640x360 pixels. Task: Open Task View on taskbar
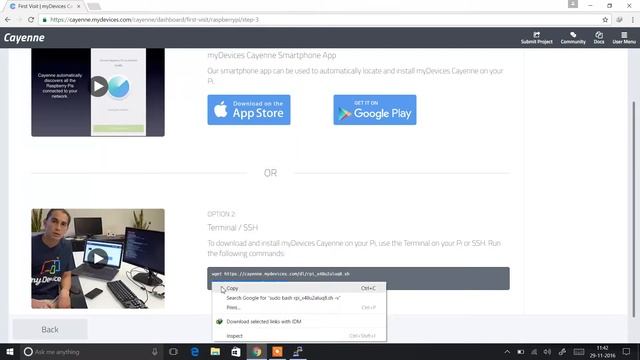173,351
